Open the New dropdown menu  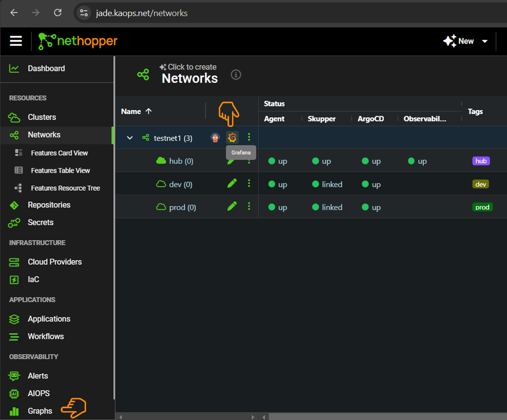[x=465, y=41]
